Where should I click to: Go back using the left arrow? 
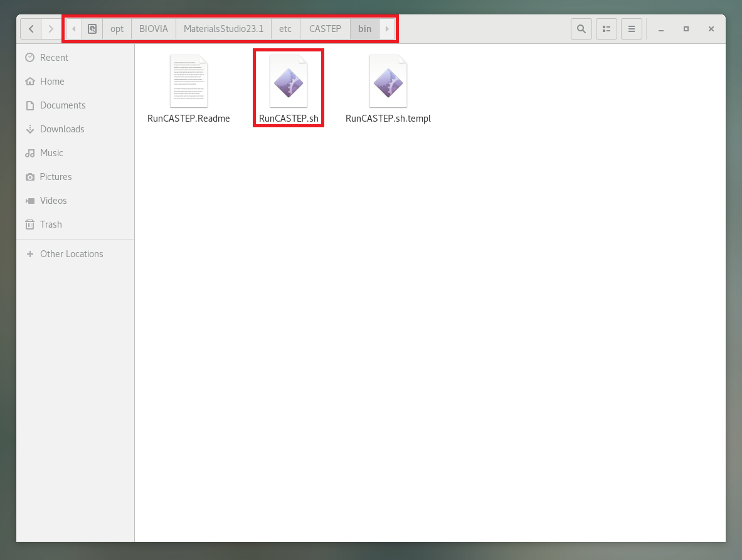coord(31,29)
